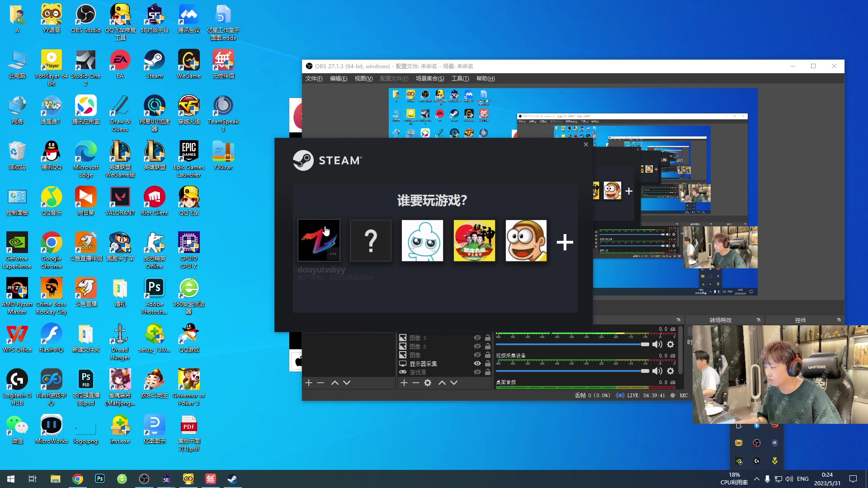Pop out the 控件 dock panel
Image resolution: width=868 pixels, height=488 pixels.
pyautogui.click(x=839, y=320)
